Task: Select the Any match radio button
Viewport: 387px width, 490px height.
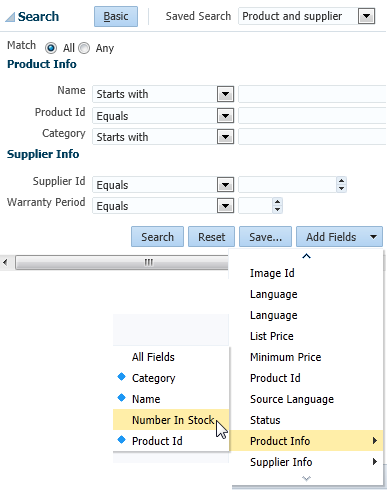Action: pyautogui.click(x=84, y=48)
